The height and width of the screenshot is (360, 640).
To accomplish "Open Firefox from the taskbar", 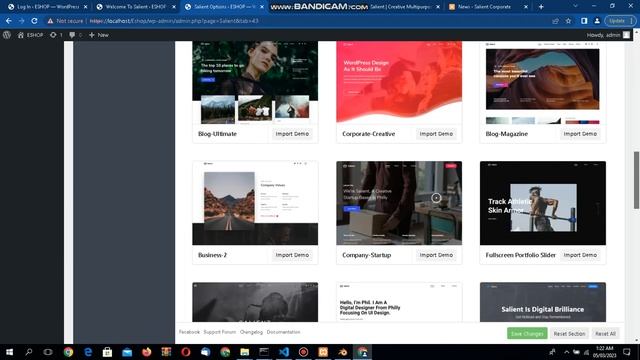I will [x=147, y=352].
